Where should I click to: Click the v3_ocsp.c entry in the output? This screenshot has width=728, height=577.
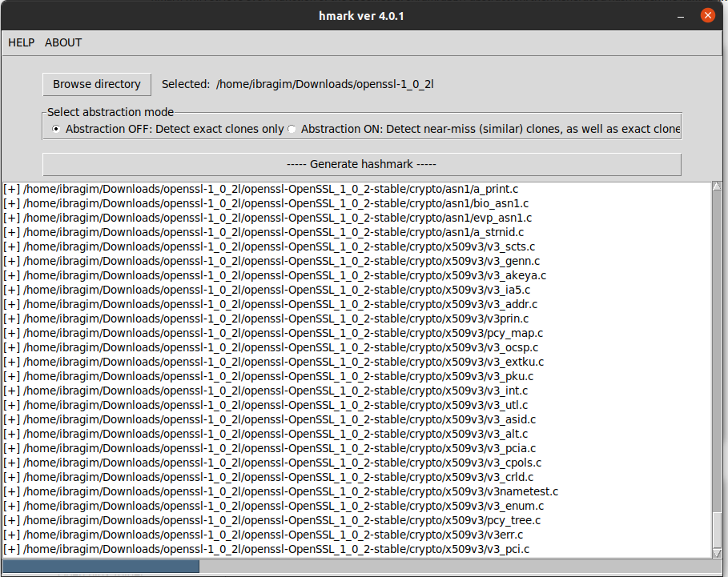(271, 347)
